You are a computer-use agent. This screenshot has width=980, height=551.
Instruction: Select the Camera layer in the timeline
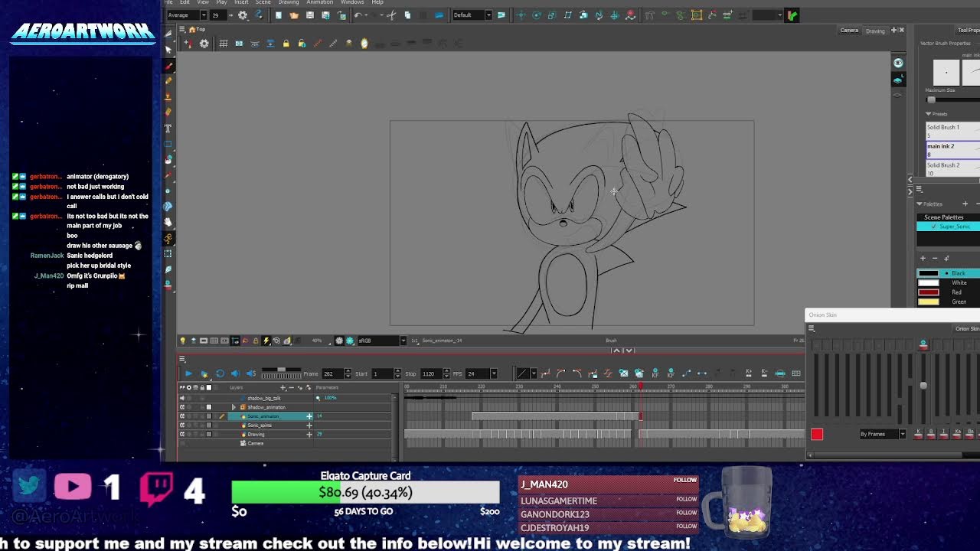click(255, 443)
